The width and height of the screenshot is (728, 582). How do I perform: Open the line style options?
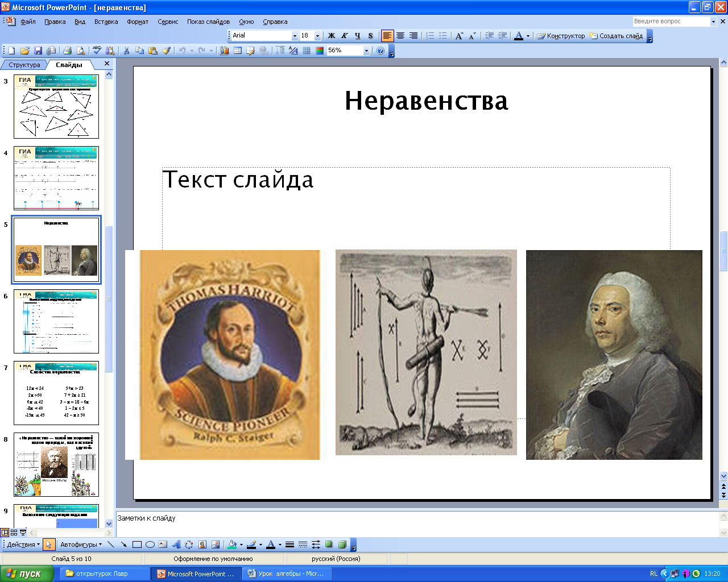click(289, 544)
